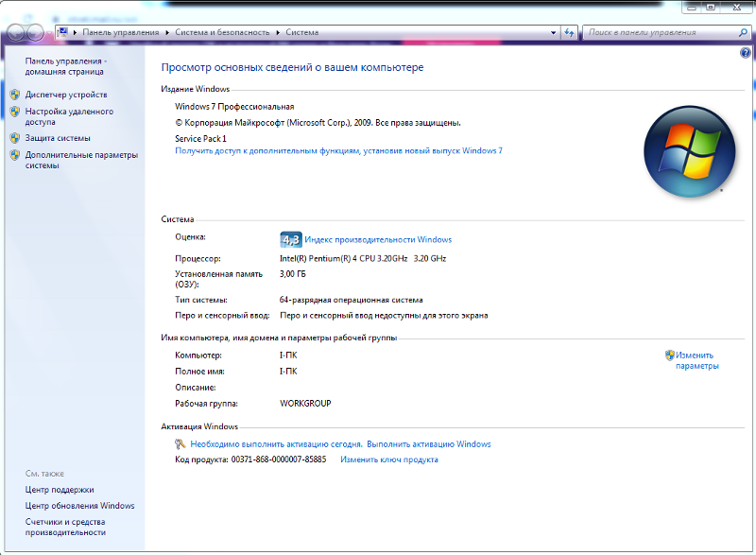This screenshot has width=756, height=555.
Task: Click the 64-разрядная операционная система value
Action: pyautogui.click(x=351, y=300)
